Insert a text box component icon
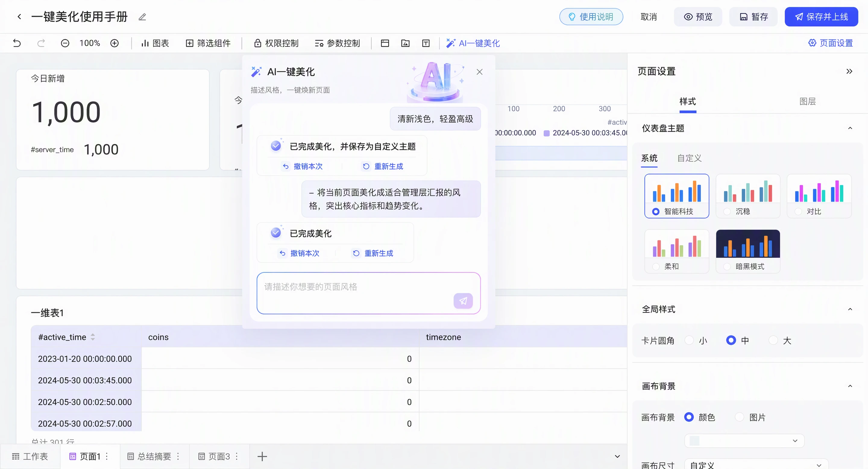 click(x=426, y=43)
